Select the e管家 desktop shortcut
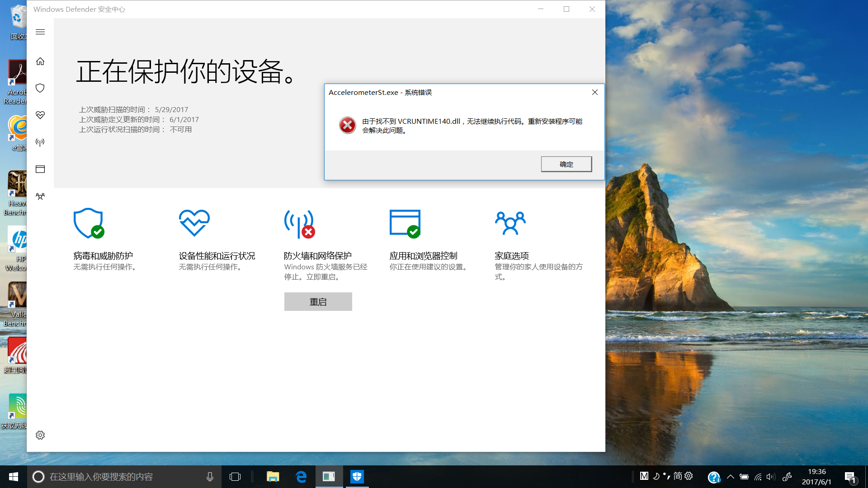This screenshot has height=488, width=868. click(18, 133)
